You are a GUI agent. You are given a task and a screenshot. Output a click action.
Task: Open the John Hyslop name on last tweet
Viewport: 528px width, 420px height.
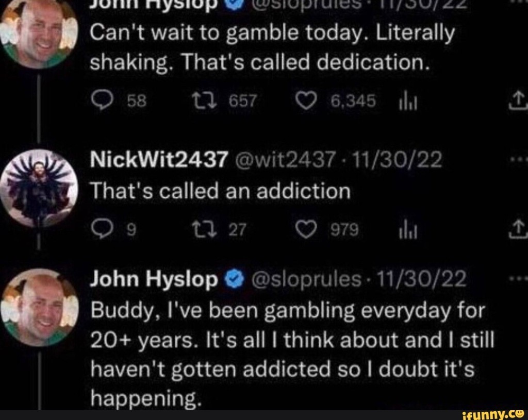(x=154, y=280)
